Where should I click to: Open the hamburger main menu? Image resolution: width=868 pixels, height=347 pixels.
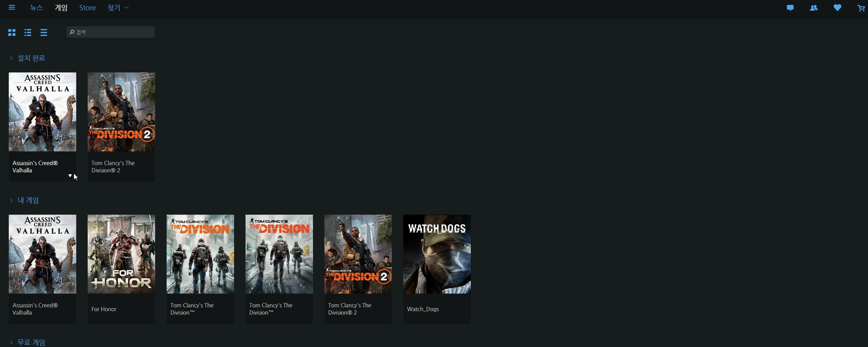[x=12, y=8]
